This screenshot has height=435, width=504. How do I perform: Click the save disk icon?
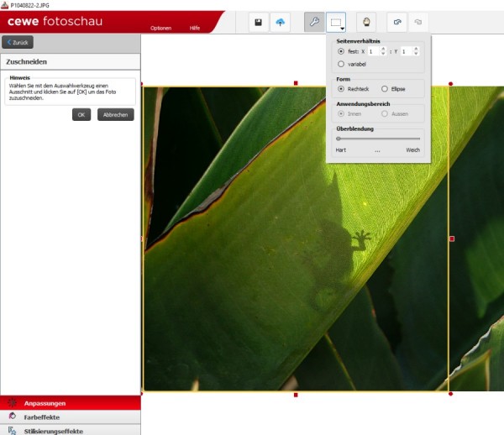click(x=259, y=23)
